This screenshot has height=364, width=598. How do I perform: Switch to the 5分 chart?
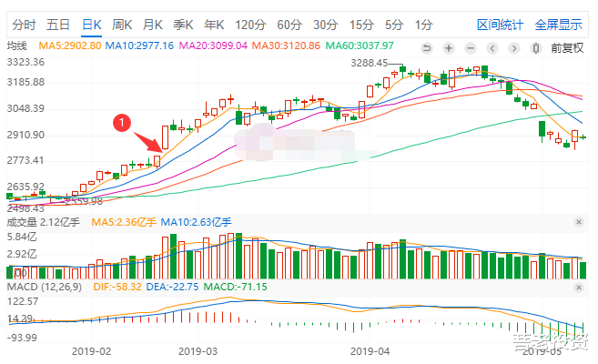(x=394, y=25)
